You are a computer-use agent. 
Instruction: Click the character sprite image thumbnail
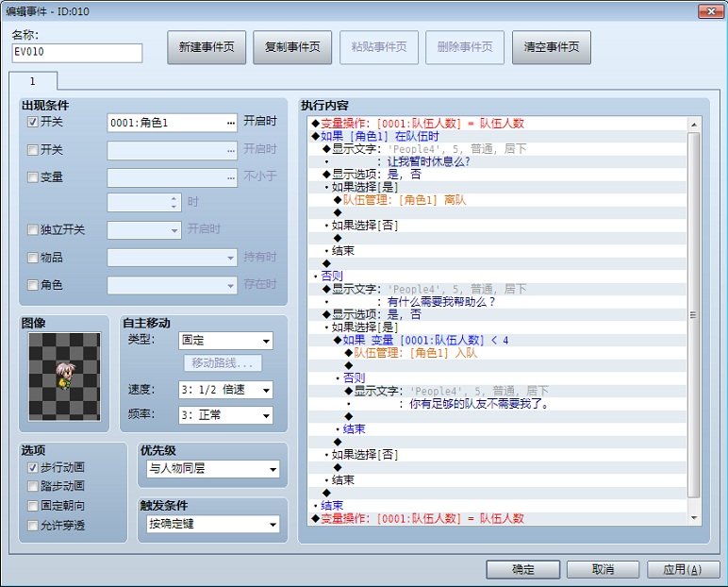coord(64,377)
